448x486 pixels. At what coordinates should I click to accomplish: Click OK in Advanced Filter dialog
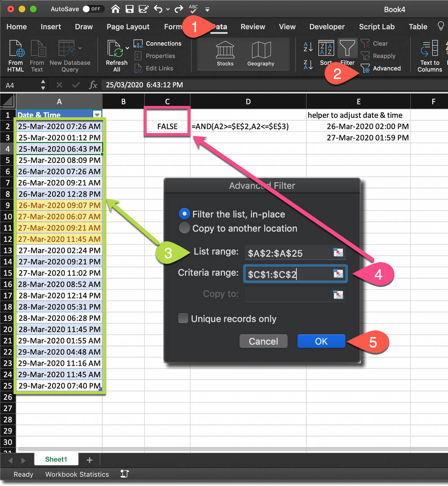321,341
